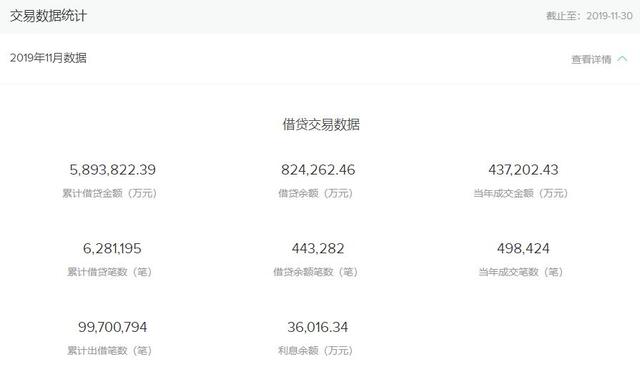Select the 824,262.46 loan balance value

tap(318, 170)
